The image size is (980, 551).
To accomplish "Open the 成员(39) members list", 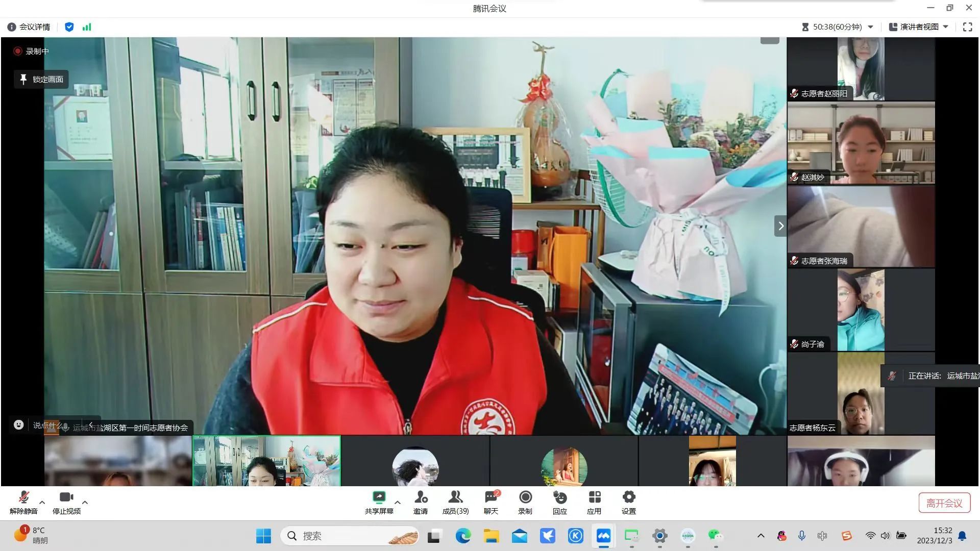I will coord(455,503).
